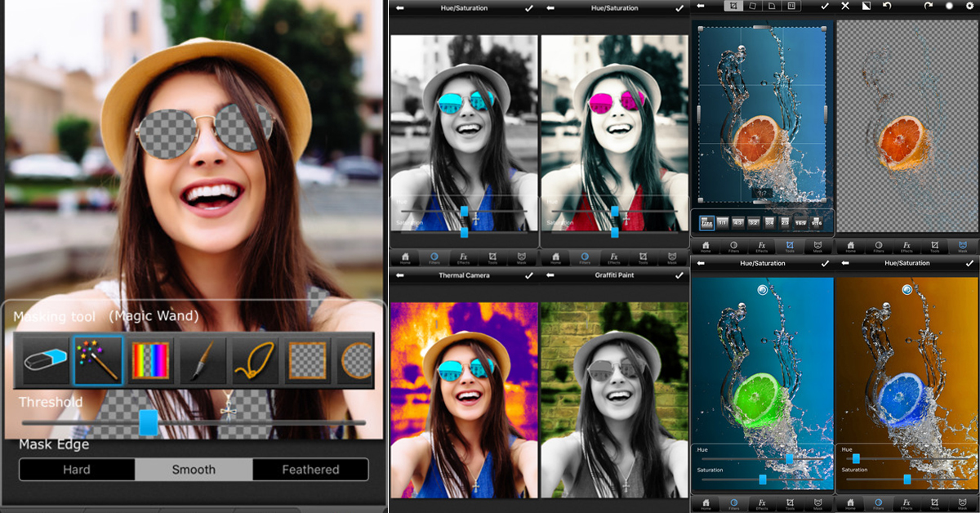
Task: Open the Mask tab below the crop screen
Action: (817, 245)
